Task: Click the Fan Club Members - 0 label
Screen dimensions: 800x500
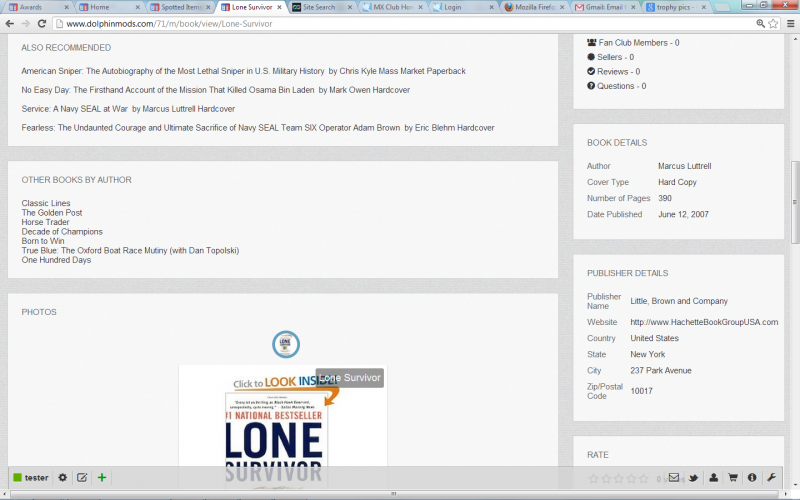Action: 639,43
